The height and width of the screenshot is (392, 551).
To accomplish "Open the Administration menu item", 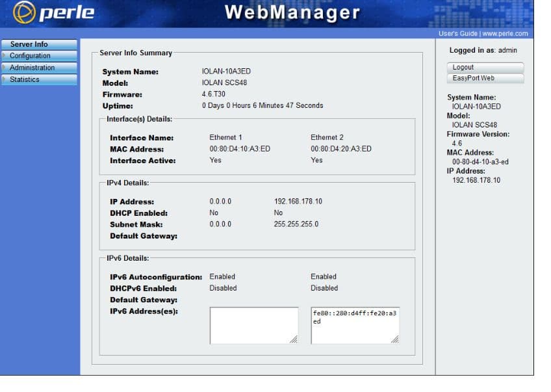I will (32, 68).
